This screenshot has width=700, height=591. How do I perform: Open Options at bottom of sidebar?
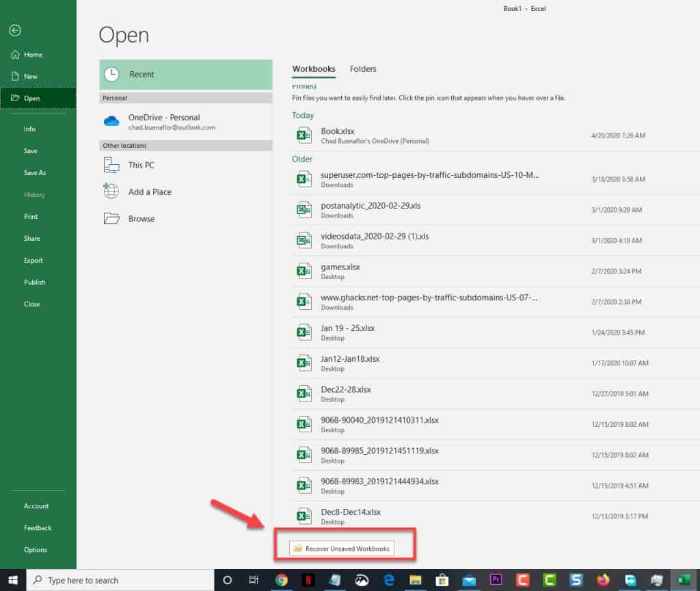(36, 550)
